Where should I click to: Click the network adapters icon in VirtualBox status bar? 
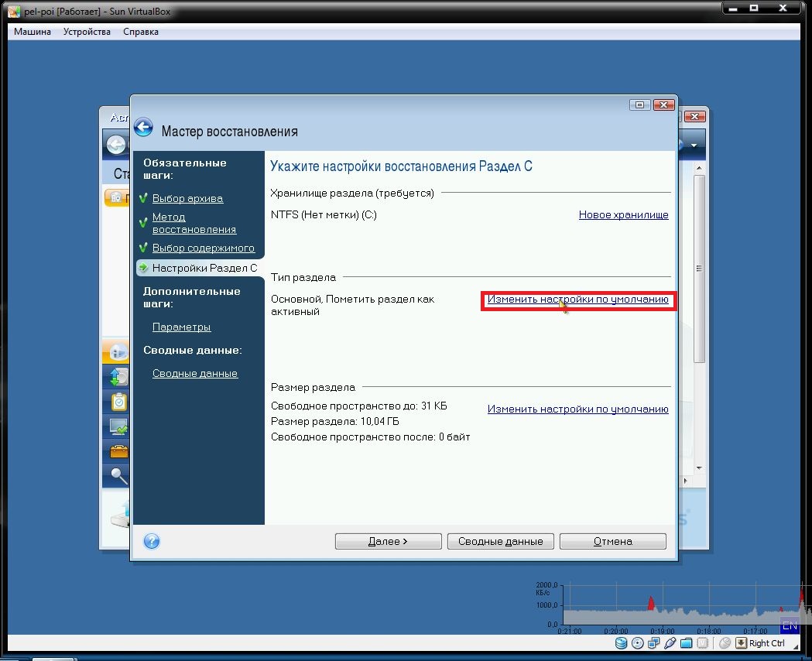tap(653, 643)
